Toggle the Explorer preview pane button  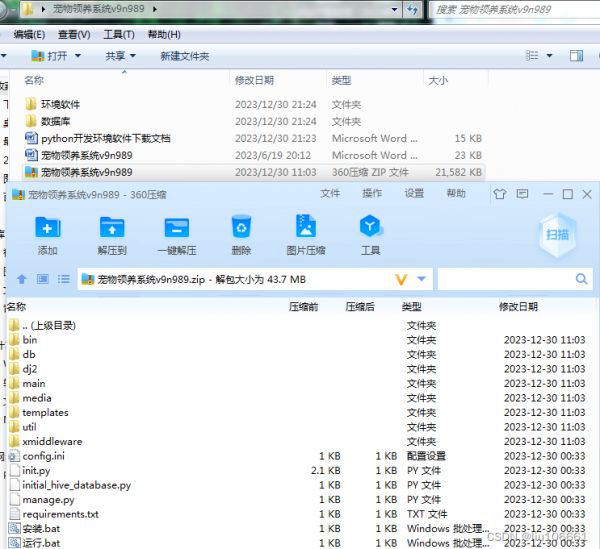(x=576, y=56)
